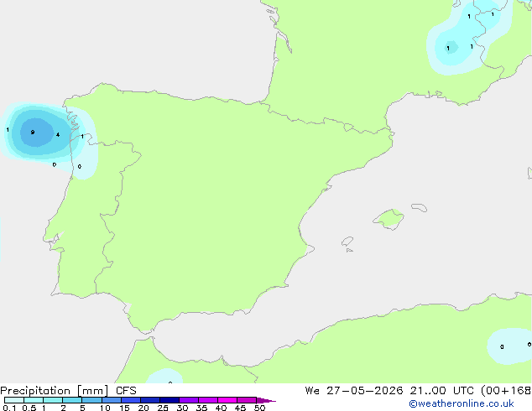Select the 35 mm legend color swatch
The width and height of the screenshot is (532, 411).
[x=208, y=400]
